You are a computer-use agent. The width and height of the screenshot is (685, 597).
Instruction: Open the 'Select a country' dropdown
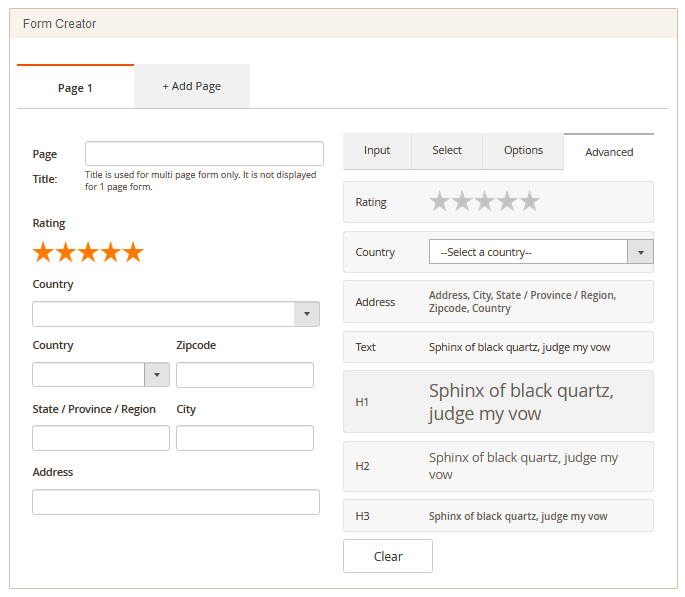pyautogui.click(x=541, y=252)
